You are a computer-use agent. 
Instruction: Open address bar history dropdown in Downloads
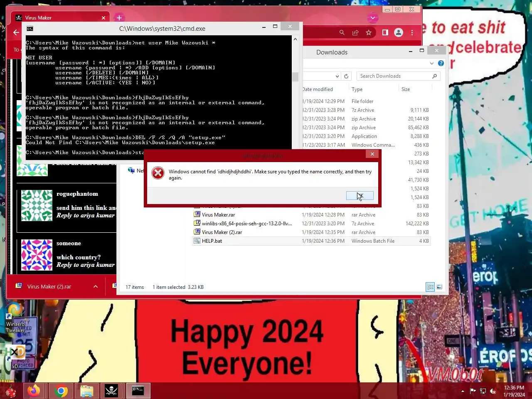point(337,76)
